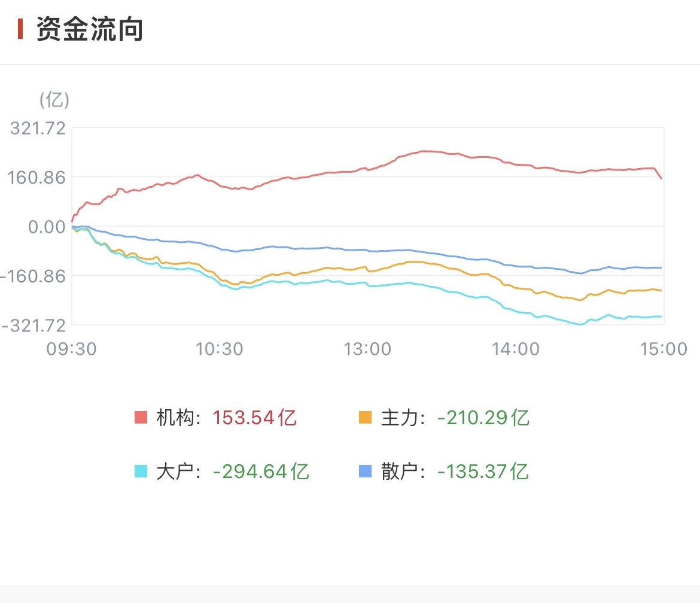Image resolution: width=700 pixels, height=612 pixels.
Task: Click the red marker beside 资金流向
Action: [20, 29]
